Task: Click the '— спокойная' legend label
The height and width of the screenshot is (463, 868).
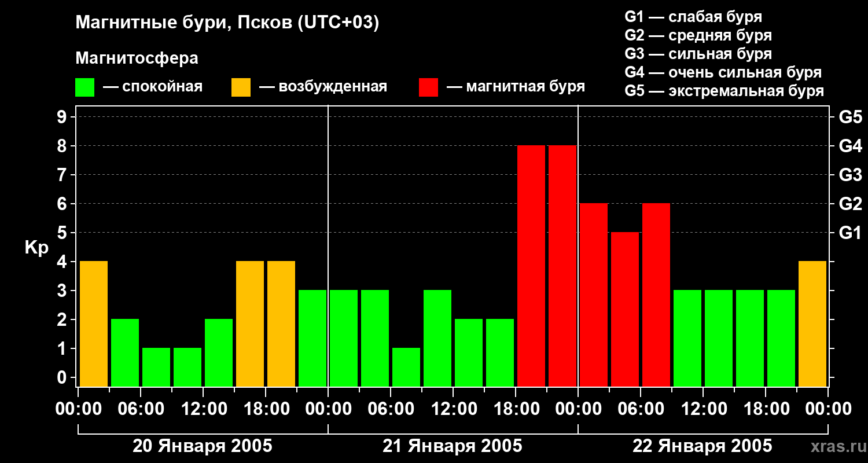Action: 153,87
